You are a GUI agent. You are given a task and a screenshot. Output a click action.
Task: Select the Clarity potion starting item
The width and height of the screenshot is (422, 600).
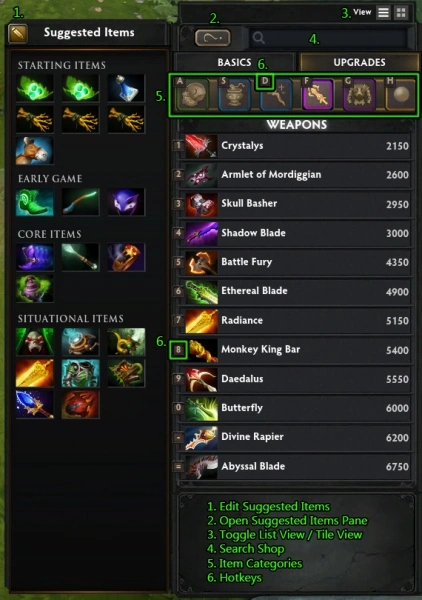pyautogui.click(x=126, y=88)
